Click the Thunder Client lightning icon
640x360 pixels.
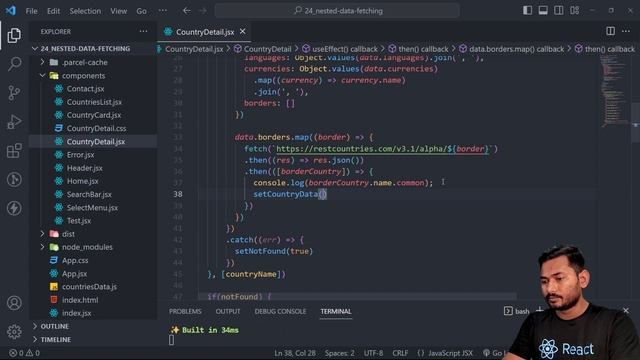click(14, 208)
